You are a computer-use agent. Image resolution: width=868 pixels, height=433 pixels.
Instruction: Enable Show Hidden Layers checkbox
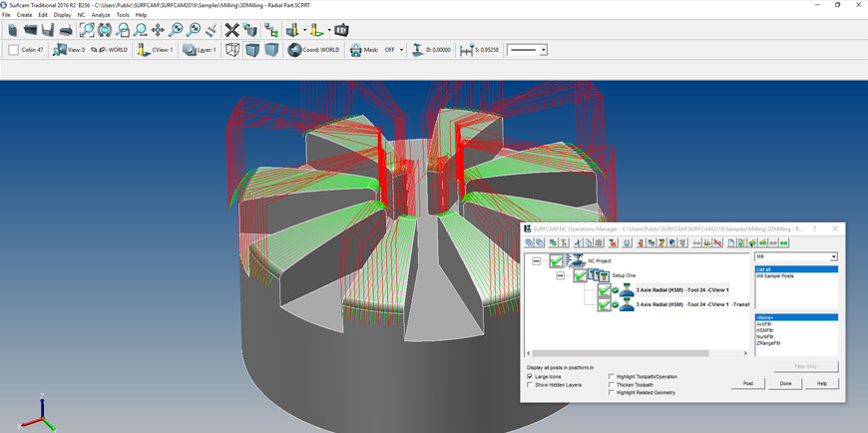(x=531, y=384)
